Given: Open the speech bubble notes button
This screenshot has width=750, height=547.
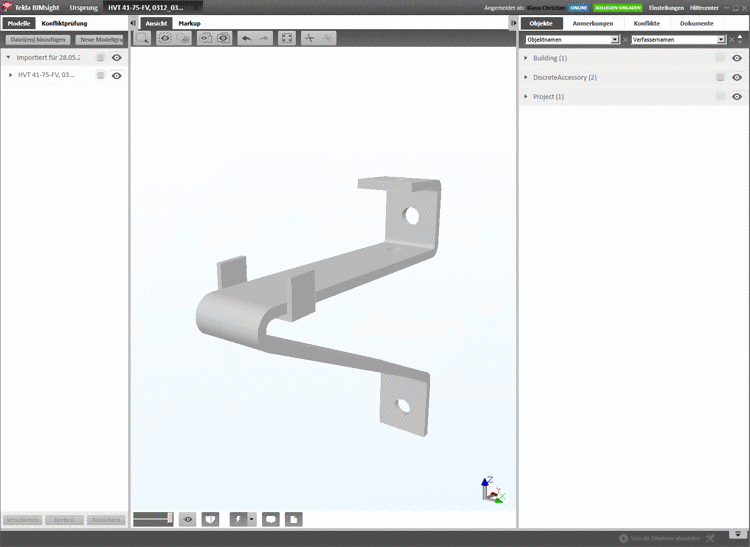Looking at the screenshot, I should pyautogui.click(x=271, y=519).
